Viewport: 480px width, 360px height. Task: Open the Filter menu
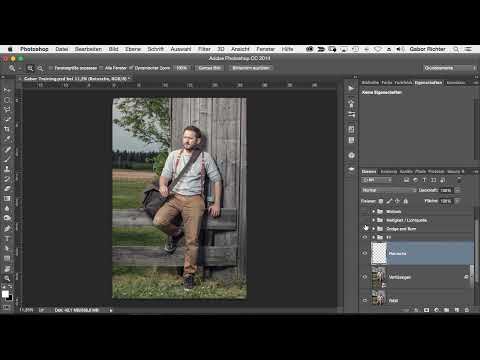204,49
